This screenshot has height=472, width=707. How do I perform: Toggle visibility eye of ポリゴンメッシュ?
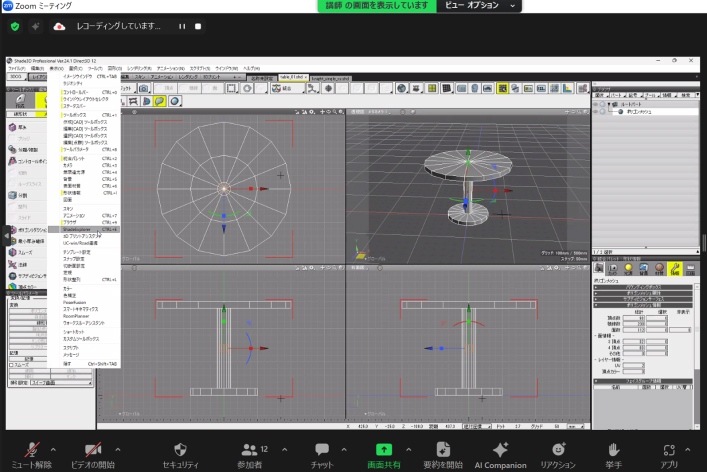tap(596, 111)
